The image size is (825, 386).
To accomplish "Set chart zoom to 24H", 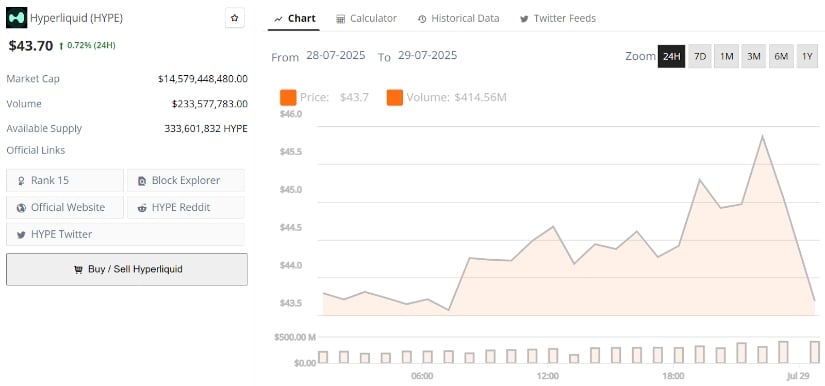I will pyautogui.click(x=671, y=56).
